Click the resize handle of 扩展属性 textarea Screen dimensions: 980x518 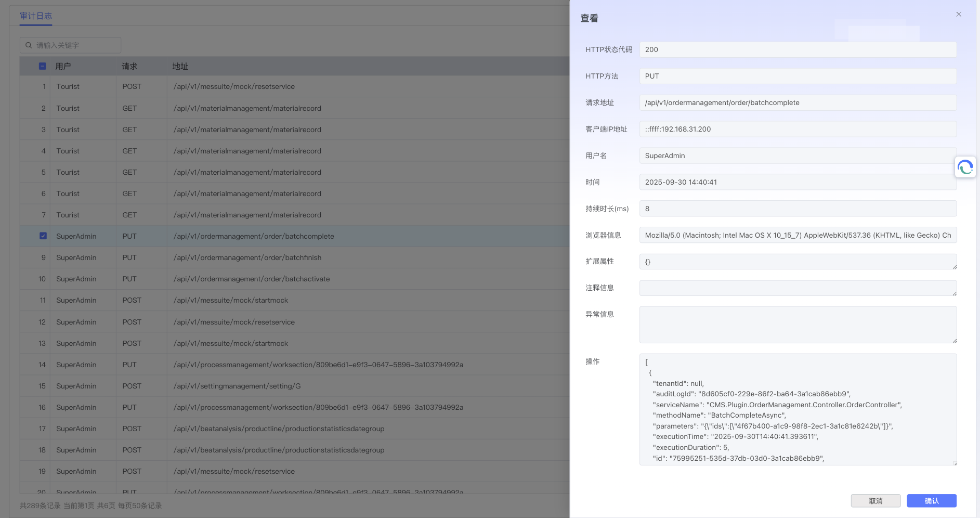tap(954, 267)
